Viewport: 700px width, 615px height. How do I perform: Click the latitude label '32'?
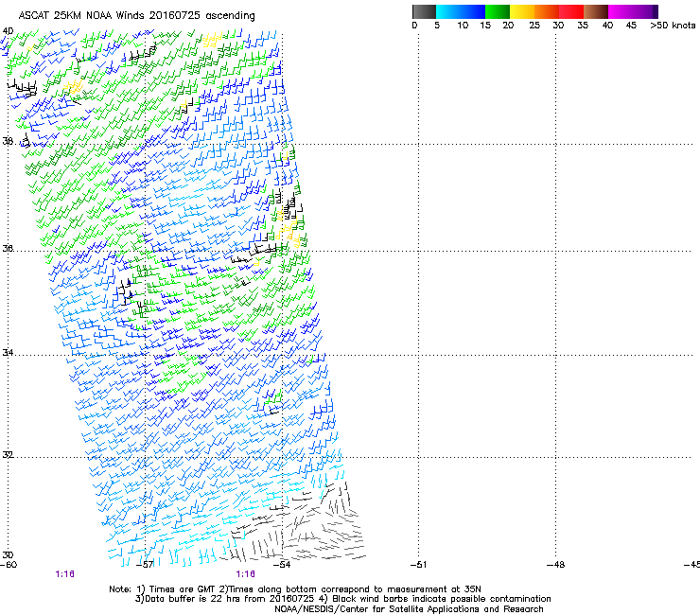(x=8, y=455)
